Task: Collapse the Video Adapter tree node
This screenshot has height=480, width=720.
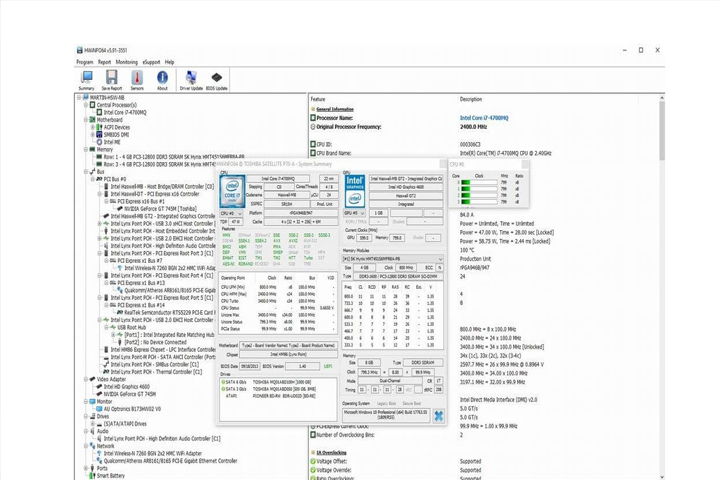Action: click(86, 379)
